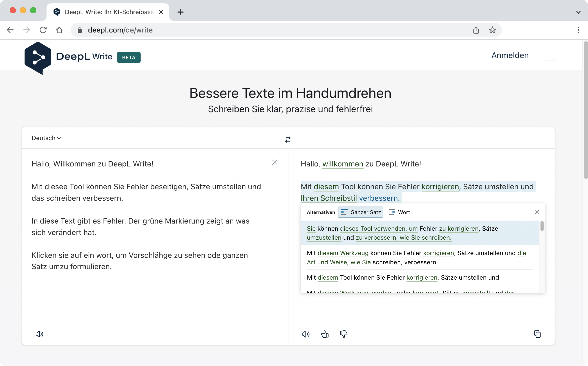
Task: Click the BETA badge
Action: pyautogui.click(x=128, y=57)
